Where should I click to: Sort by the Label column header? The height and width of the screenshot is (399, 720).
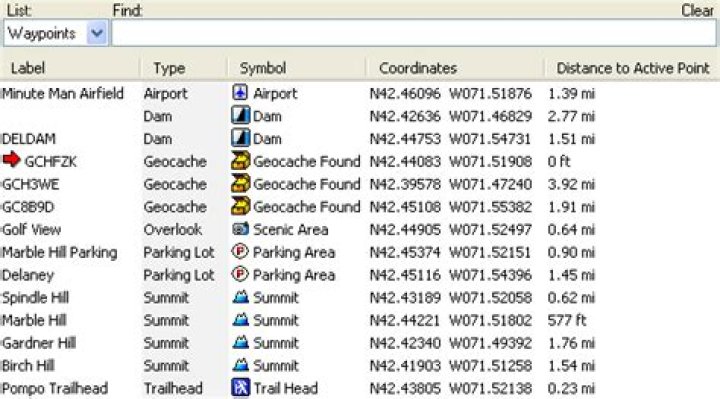tap(28, 68)
